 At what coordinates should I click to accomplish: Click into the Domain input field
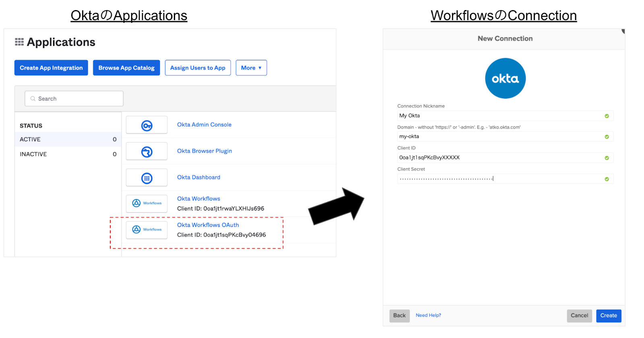(x=499, y=137)
